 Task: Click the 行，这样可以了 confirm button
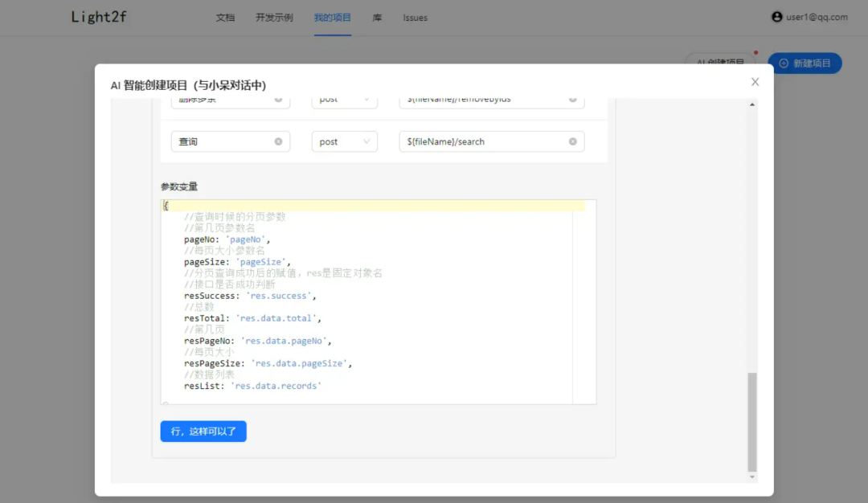203,431
